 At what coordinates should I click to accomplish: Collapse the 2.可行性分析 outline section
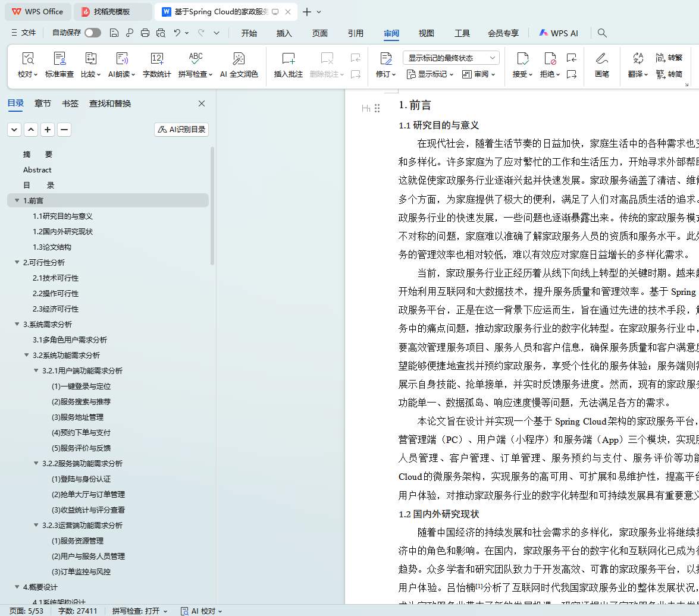[17, 263]
